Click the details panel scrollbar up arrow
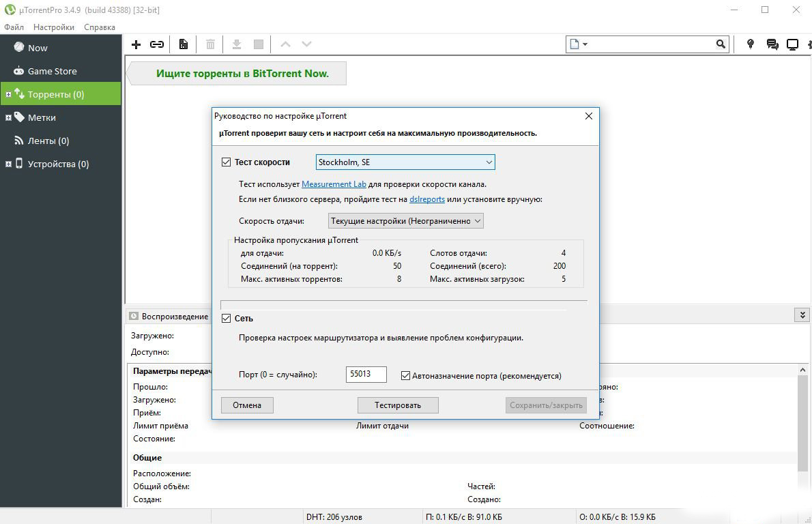Screen dimensions: 812x524 (x=802, y=370)
